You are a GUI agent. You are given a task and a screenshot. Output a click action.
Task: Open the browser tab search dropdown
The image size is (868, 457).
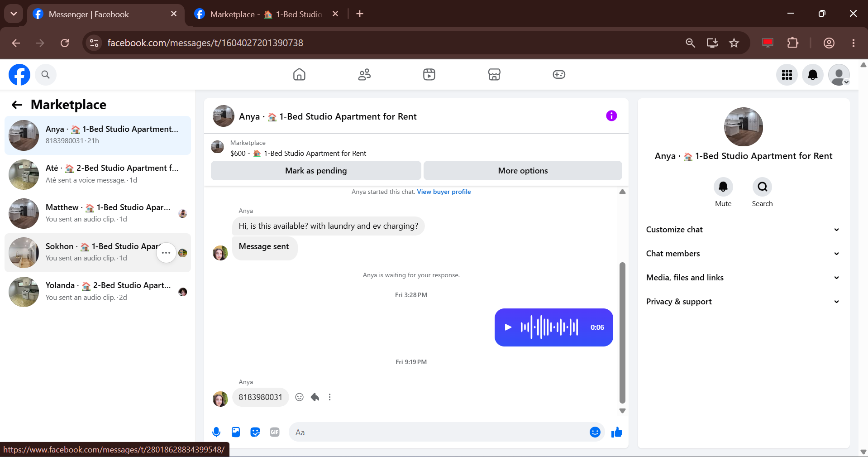tap(14, 14)
